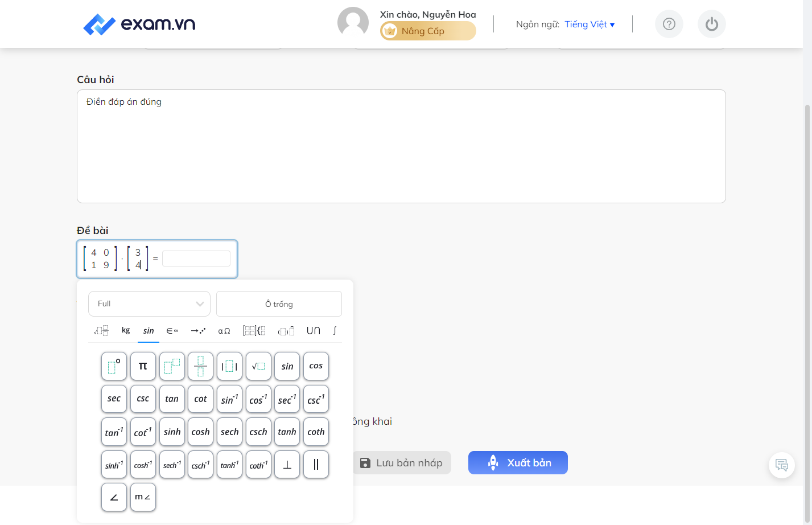Insert the tanh function
The width and height of the screenshot is (812, 525).
tap(287, 432)
